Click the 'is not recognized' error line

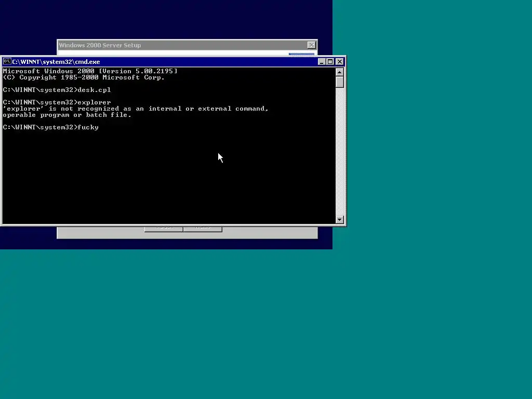(136, 109)
